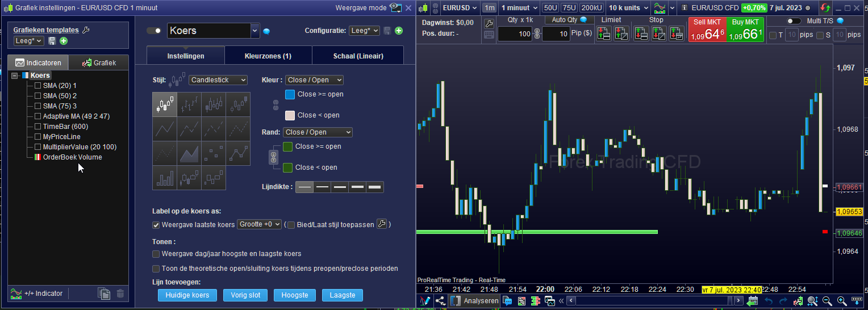868x310 pixels.
Task: Open the 1 minuut timeframe dropdown
Action: (519, 8)
